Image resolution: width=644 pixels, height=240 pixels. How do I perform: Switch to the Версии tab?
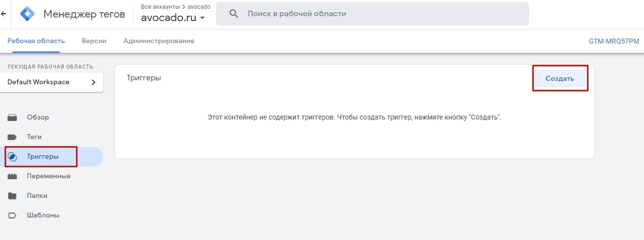[x=94, y=41]
